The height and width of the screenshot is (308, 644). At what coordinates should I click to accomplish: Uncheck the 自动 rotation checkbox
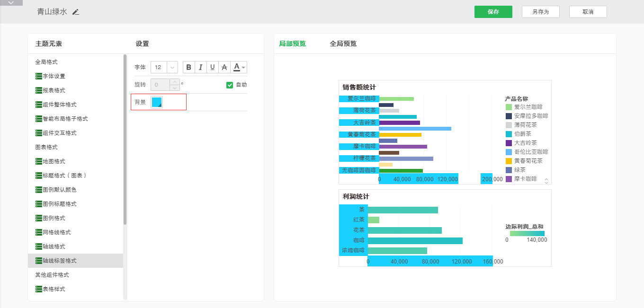230,85
